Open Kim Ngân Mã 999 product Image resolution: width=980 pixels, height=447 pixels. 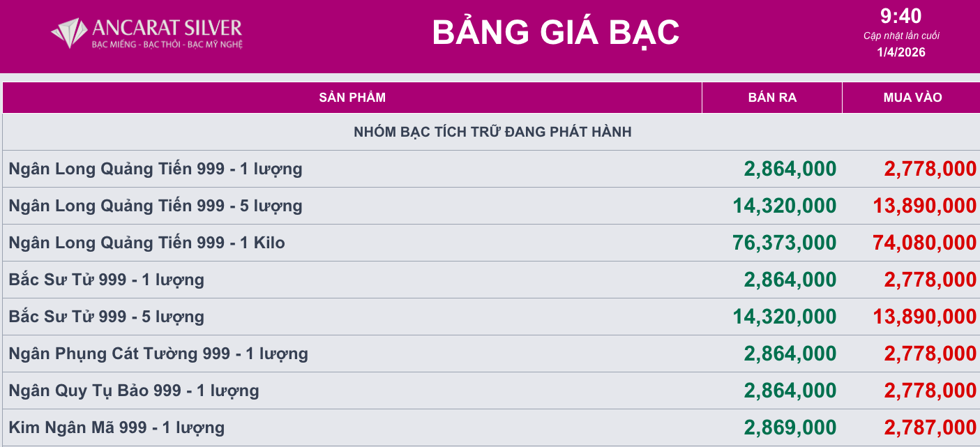[x=116, y=427]
